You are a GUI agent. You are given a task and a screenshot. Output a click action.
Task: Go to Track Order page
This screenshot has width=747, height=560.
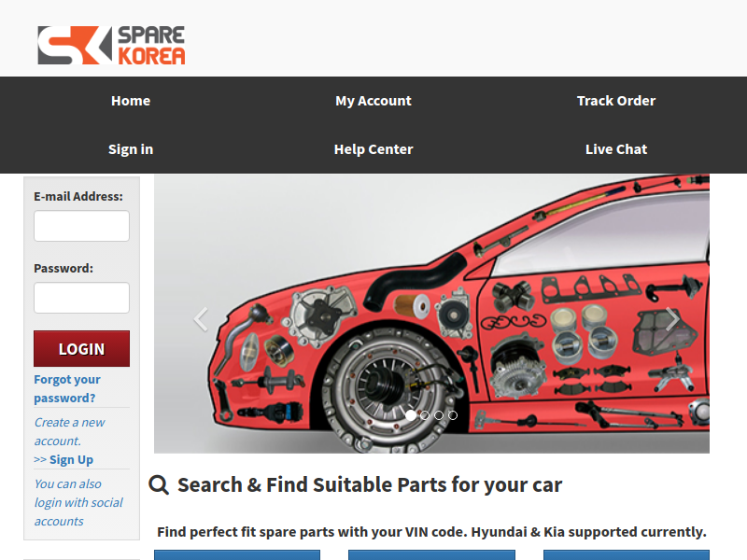tap(616, 101)
